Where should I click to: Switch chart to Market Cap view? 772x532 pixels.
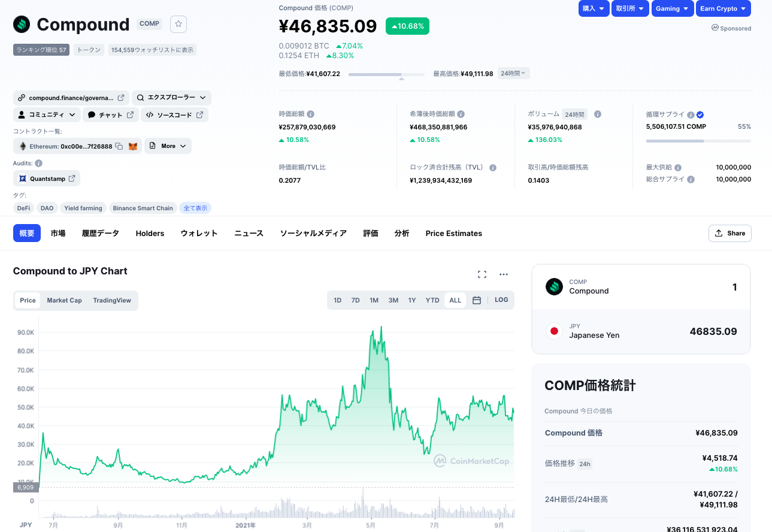coord(64,300)
